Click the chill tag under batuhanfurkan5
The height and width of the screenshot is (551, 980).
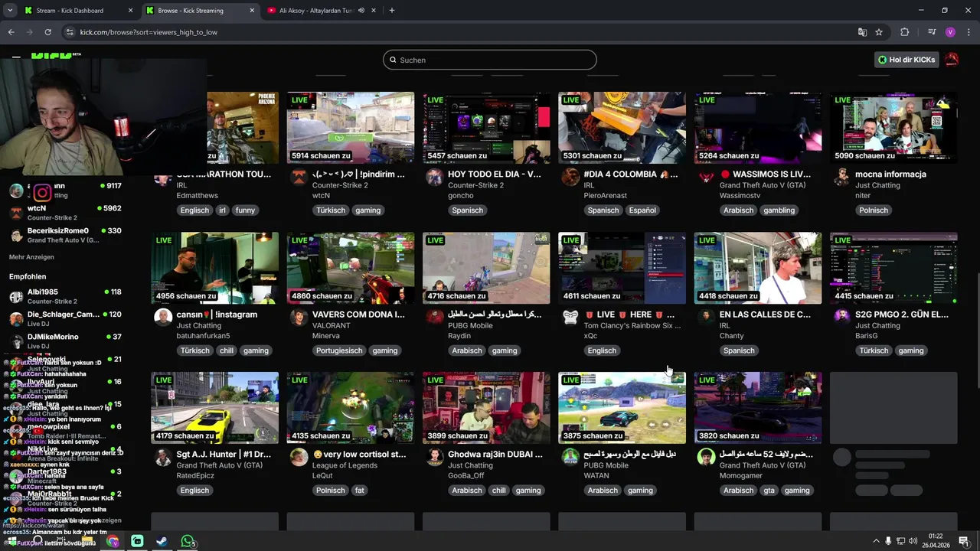(226, 350)
